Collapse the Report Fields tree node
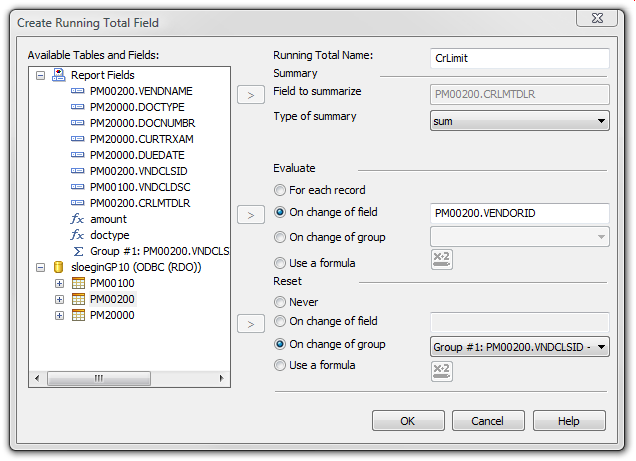This screenshot has width=636, height=461. coord(40,75)
